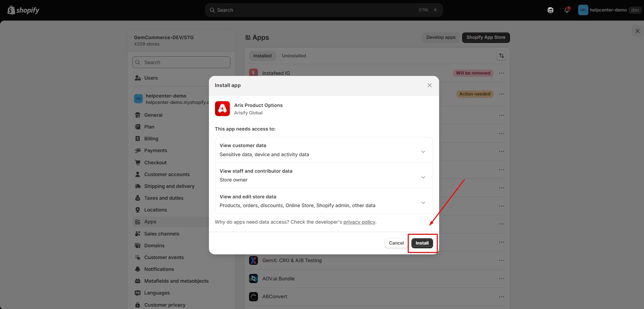Open more actions for GemX row
644x309 pixels.
[x=502, y=260]
